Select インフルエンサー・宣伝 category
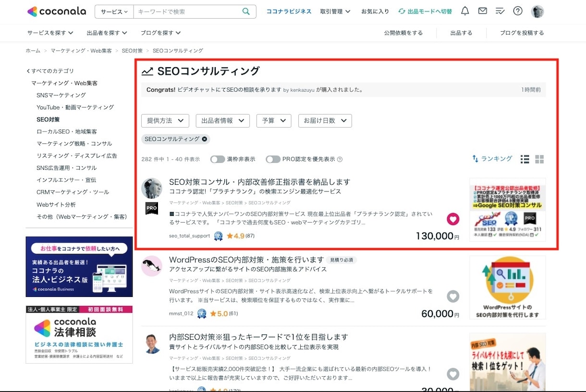The width and height of the screenshot is (586, 392). pyautogui.click(x=66, y=180)
